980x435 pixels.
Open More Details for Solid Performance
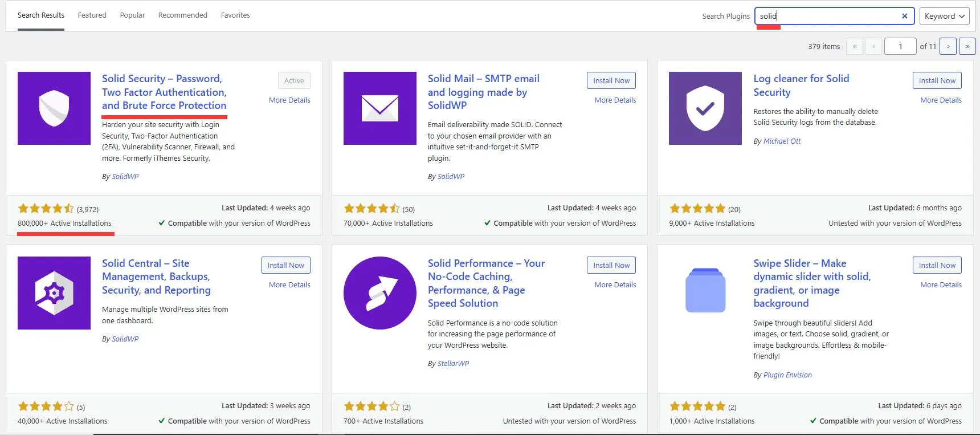pyautogui.click(x=615, y=284)
